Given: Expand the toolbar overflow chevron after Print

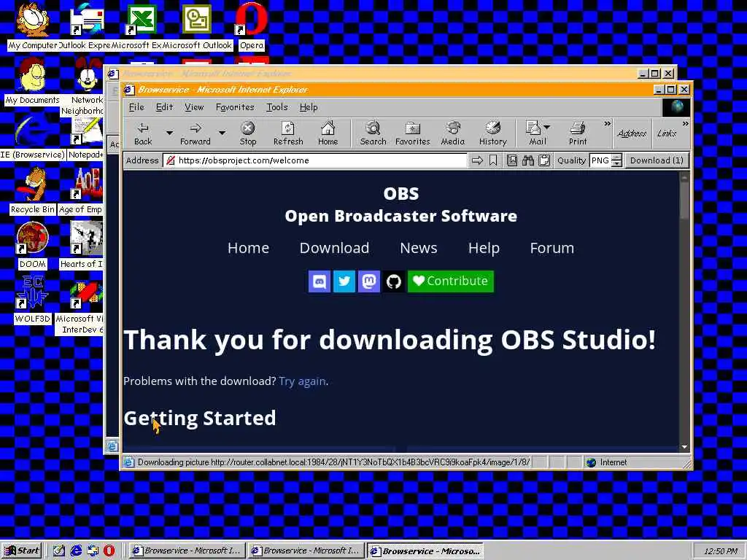Looking at the screenshot, I should 607,124.
